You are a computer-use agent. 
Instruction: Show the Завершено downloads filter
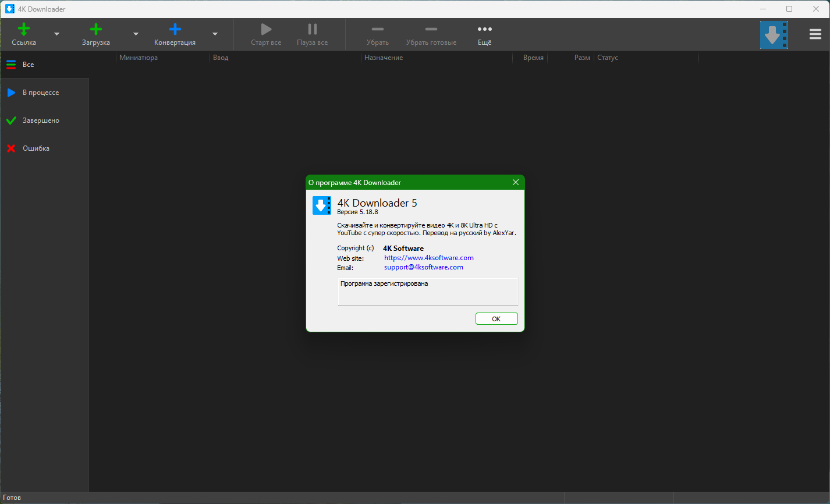pos(41,120)
